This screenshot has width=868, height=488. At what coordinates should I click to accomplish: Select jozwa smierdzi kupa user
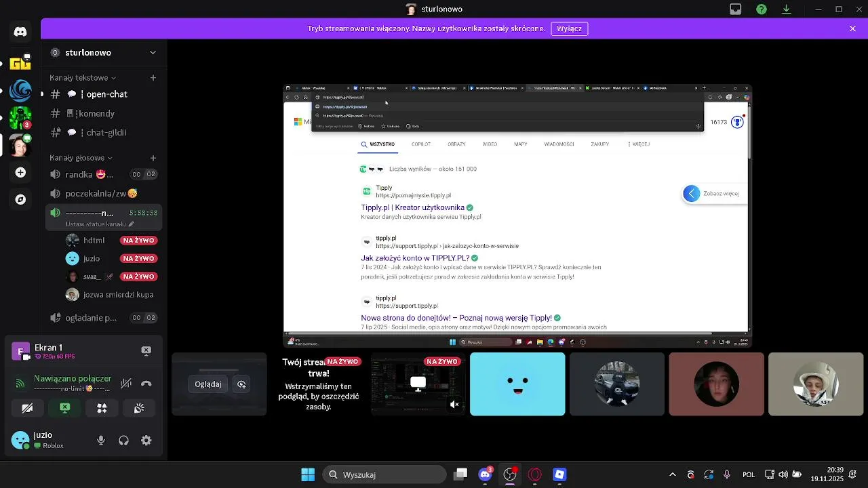pos(113,295)
